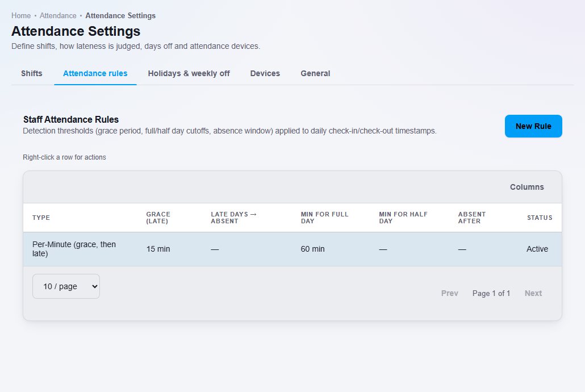Open the Columns chooser

pyautogui.click(x=527, y=187)
